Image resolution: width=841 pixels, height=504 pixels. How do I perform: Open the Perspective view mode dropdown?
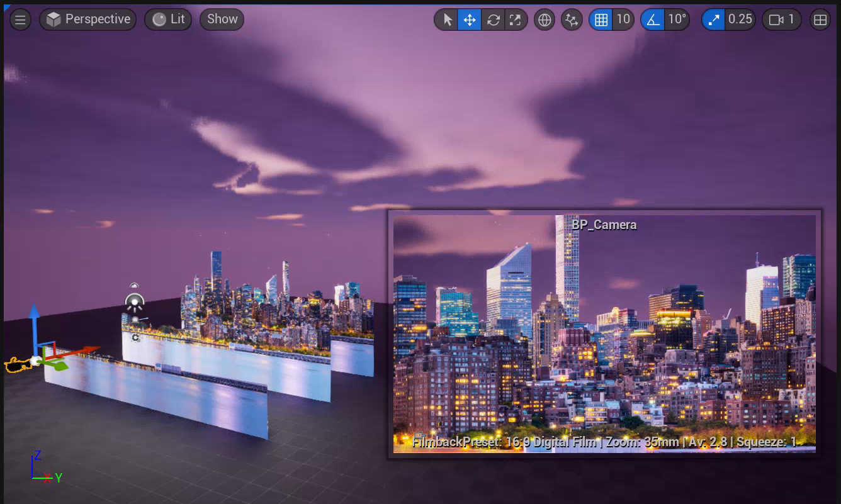pos(89,20)
